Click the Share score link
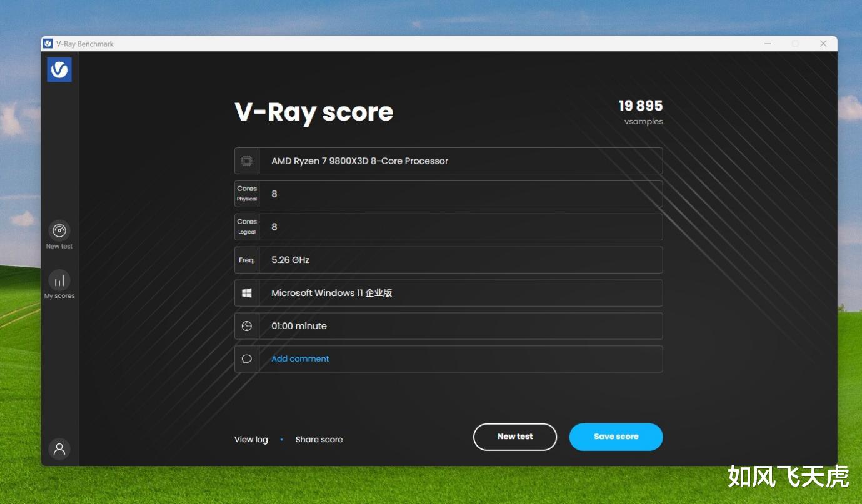 (x=319, y=440)
